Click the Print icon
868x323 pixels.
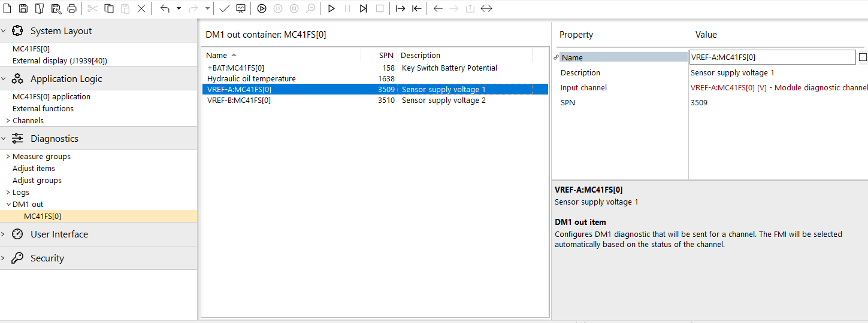72,8
